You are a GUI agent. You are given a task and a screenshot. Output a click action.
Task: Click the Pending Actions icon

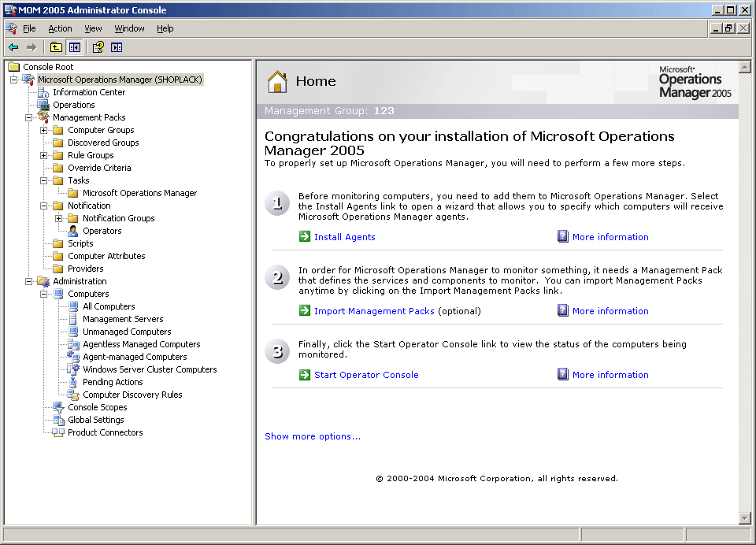tap(73, 382)
